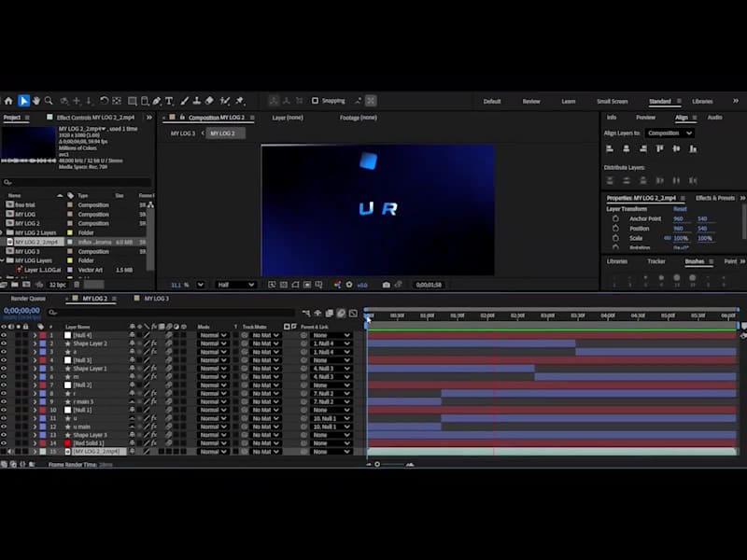
Task: Enable the Snapping checkbox
Action: tap(315, 101)
